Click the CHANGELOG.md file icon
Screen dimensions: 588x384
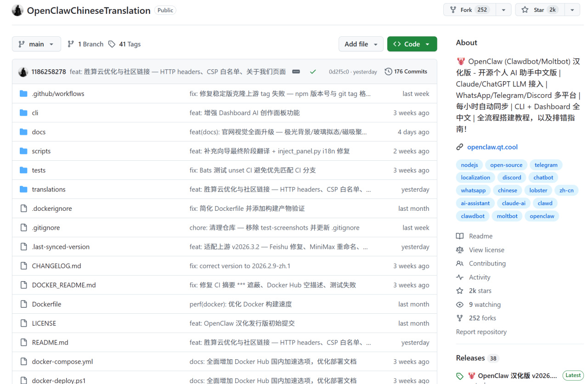(24, 266)
